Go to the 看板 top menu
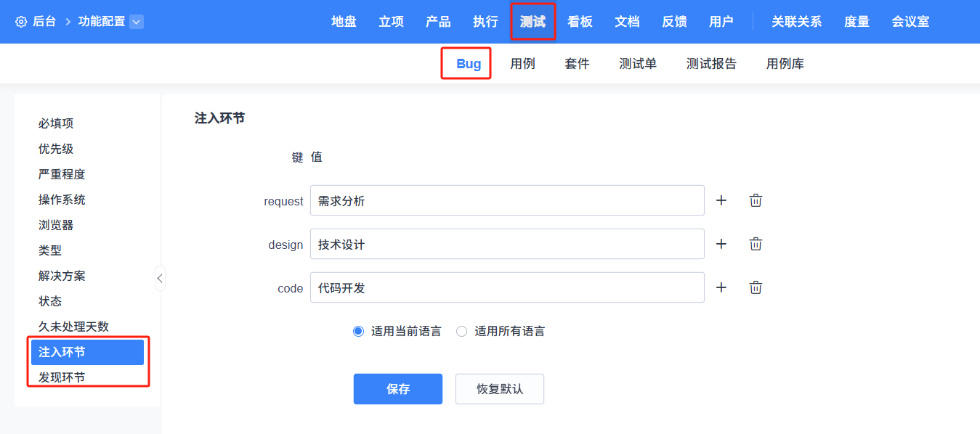Viewport: 980px width, 434px height. (580, 22)
